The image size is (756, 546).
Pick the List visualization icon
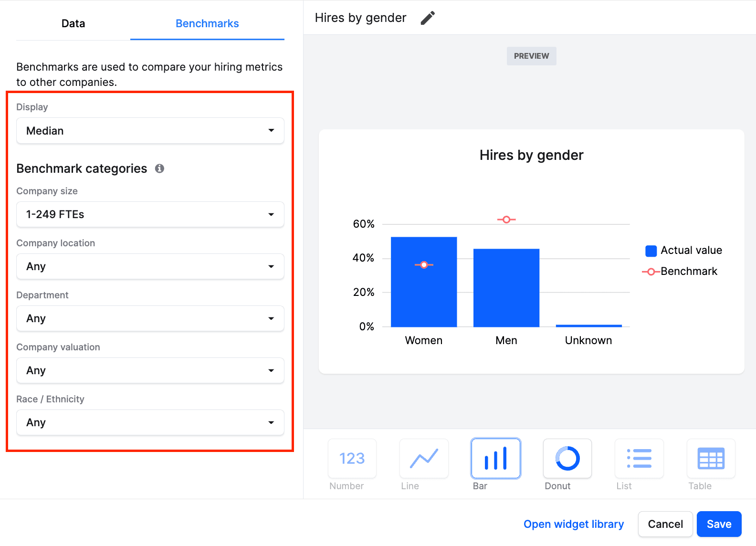click(639, 459)
